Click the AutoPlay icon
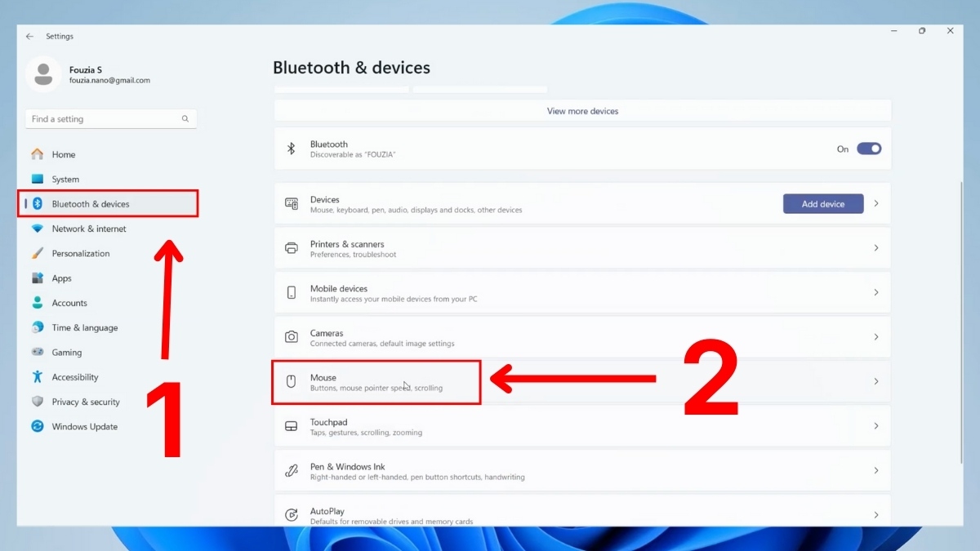Viewport: 980px width, 551px height. coord(292,515)
